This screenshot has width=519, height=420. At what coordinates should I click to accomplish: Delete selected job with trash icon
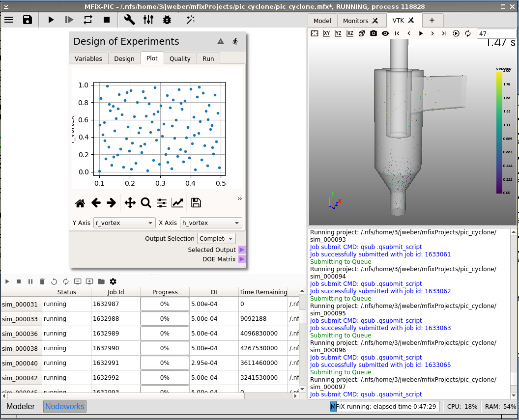(x=42, y=281)
